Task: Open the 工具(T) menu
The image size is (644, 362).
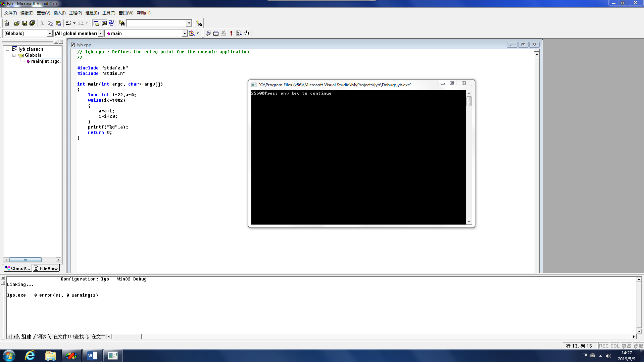Action: coord(108,13)
